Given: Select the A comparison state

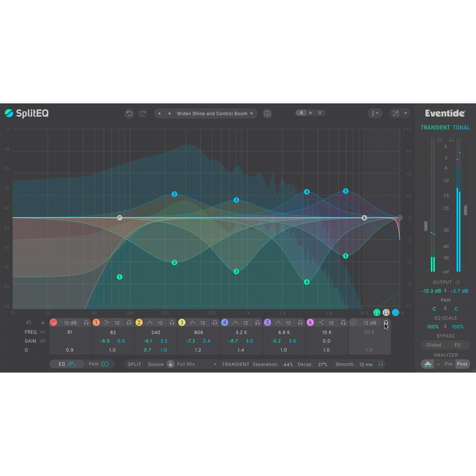Looking at the screenshot, I should [x=301, y=113].
